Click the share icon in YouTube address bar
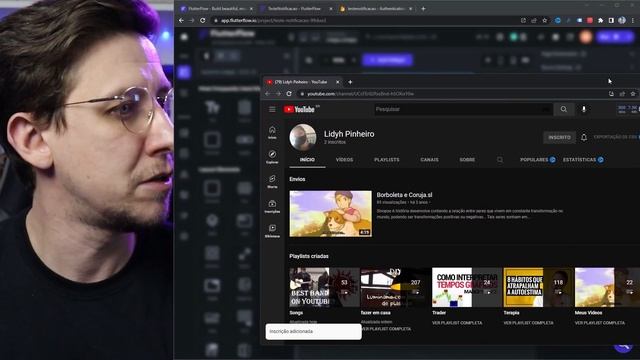640x360 pixels. point(622,93)
